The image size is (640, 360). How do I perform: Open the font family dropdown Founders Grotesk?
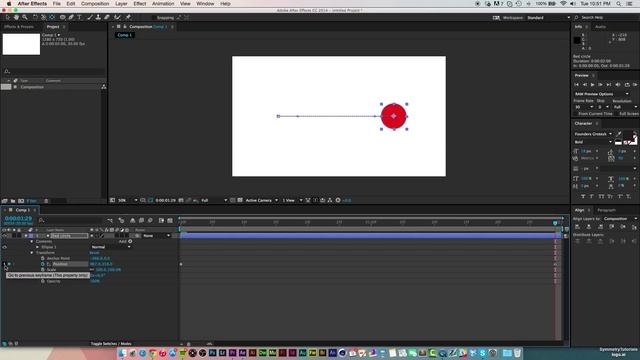coord(593,134)
